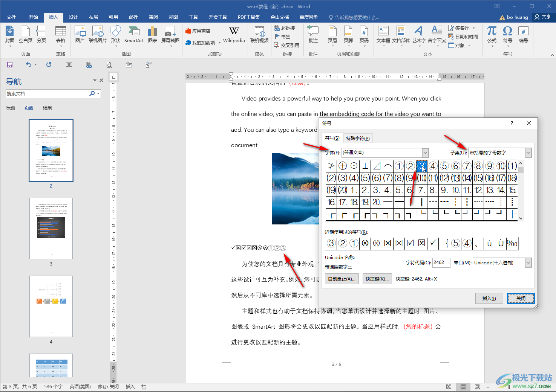This screenshot has height=392, width=556.
Task: Click the tab selector at ruler corner
Action: click(x=113, y=77)
